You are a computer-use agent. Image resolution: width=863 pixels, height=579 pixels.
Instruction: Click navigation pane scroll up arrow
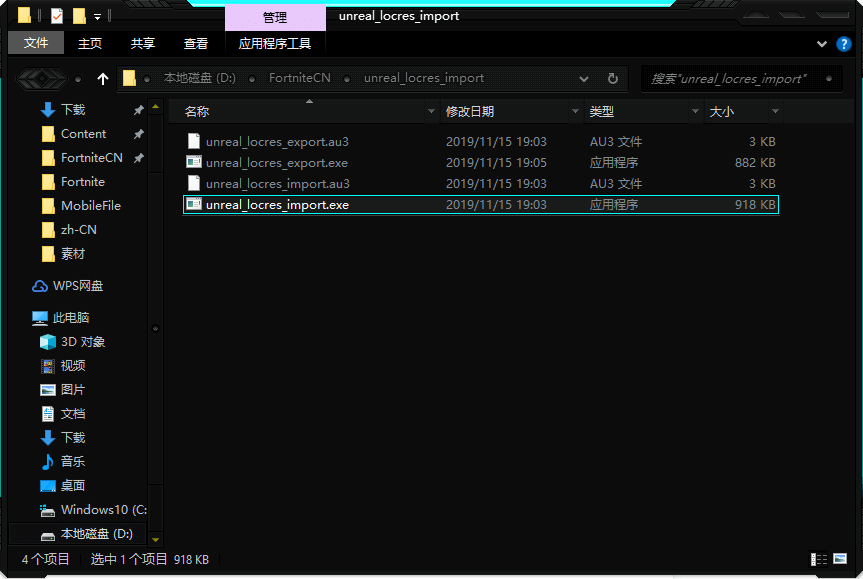(155, 106)
